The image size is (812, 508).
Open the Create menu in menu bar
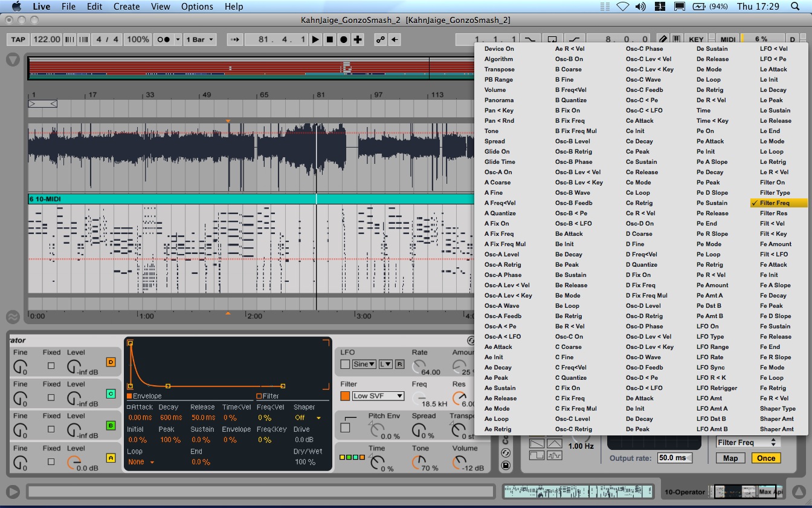coord(126,7)
